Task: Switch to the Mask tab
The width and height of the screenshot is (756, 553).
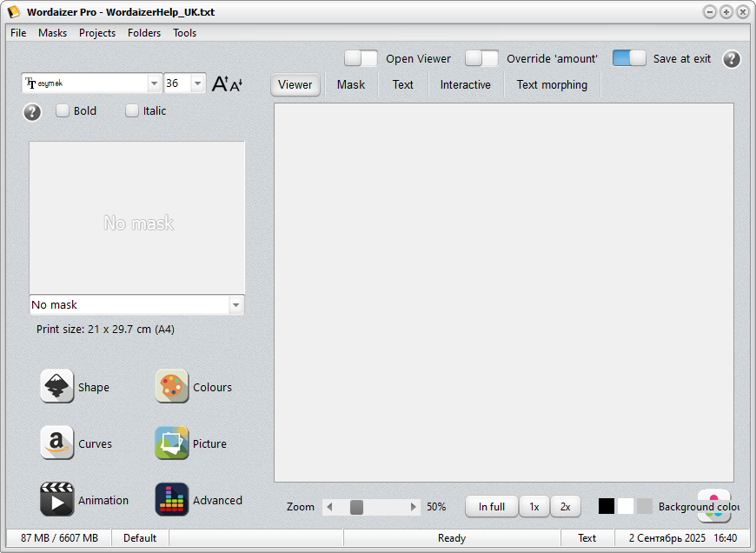Action: point(351,85)
